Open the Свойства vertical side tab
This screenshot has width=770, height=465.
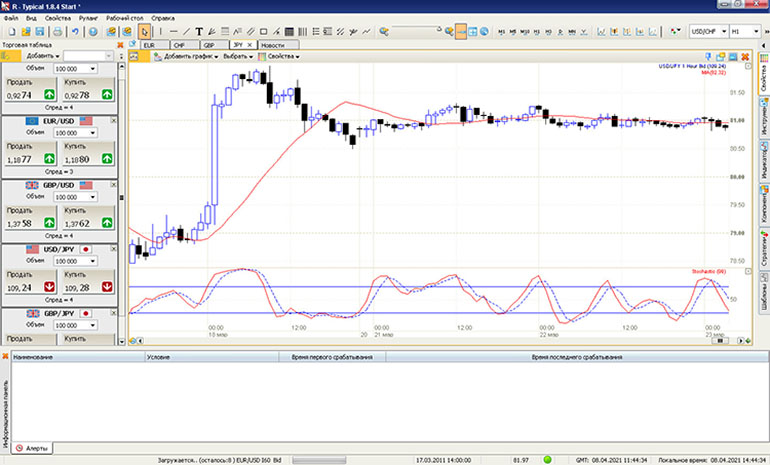764,74
